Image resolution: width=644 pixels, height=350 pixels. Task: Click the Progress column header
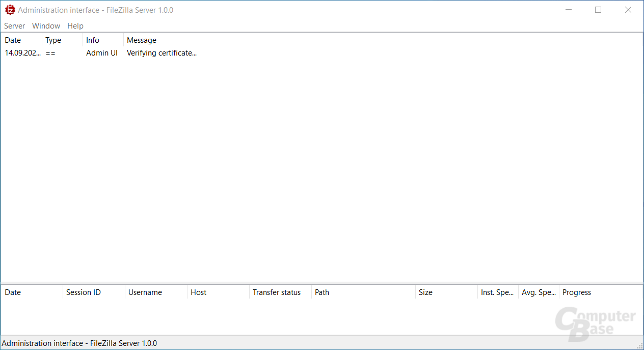600,292
